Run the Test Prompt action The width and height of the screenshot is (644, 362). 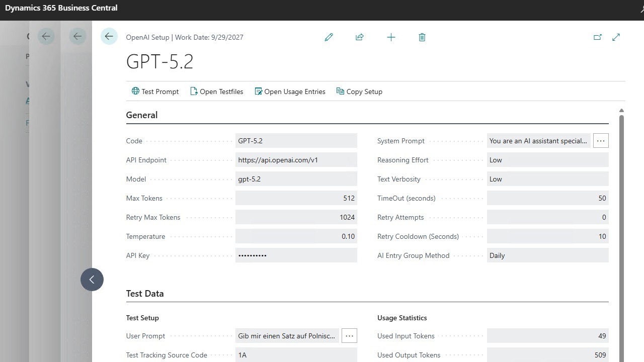point(155,92)
